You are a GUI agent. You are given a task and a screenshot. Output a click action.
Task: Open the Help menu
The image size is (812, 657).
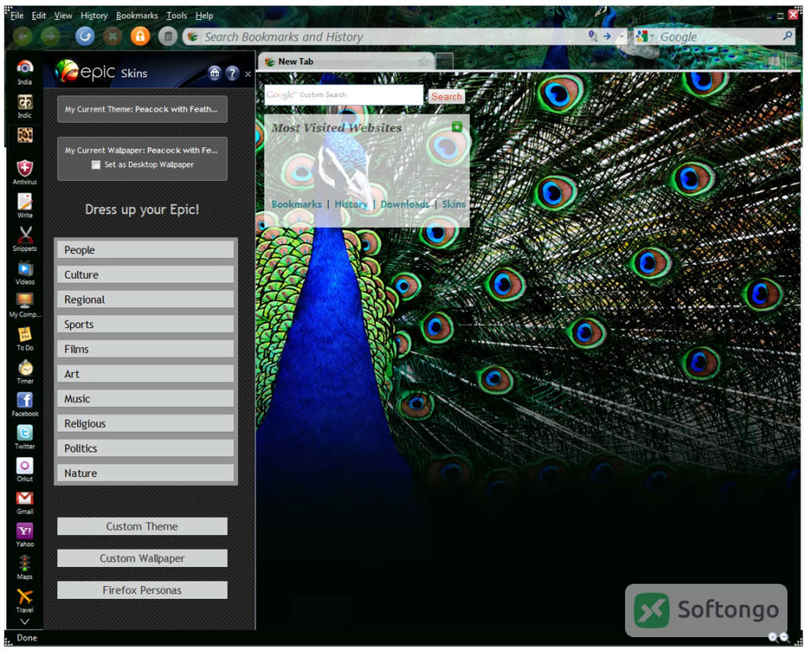[204, 16]
